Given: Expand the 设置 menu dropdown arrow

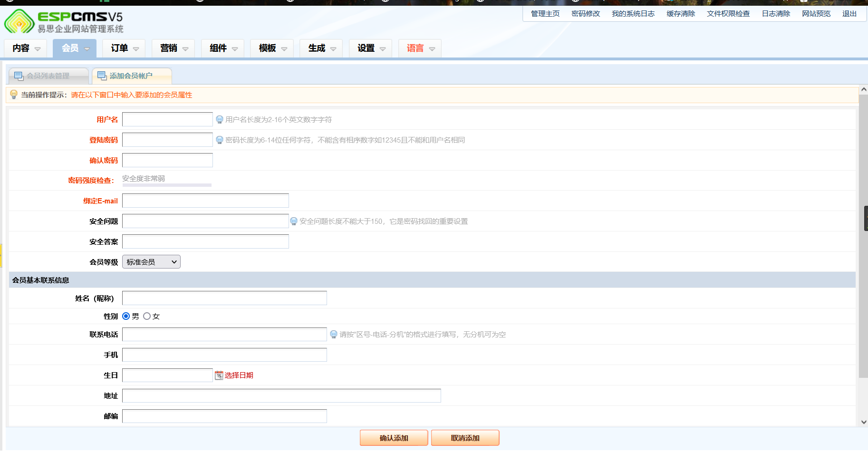Looking at the screenshot, I should pyautogui.click(x=383, y=48).
